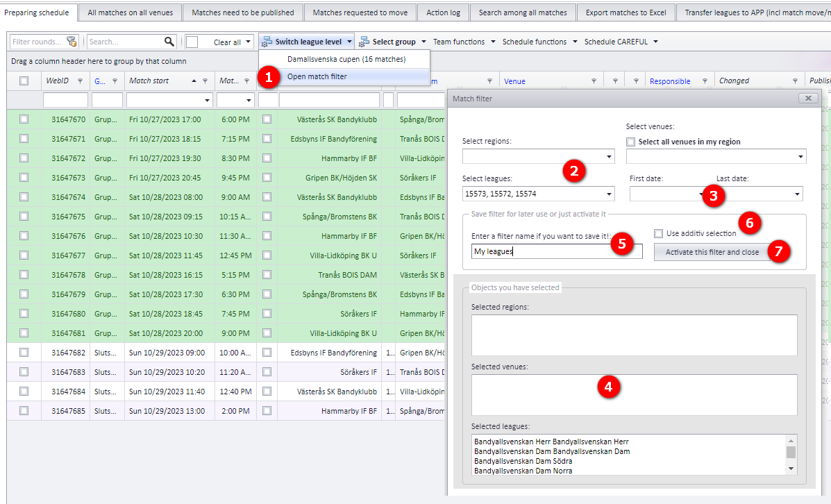The width and height of the screenshot is (831, 504).
Task: Open the Responsible column filter pin
Action: pyautogui.click(x=705, y=81)
